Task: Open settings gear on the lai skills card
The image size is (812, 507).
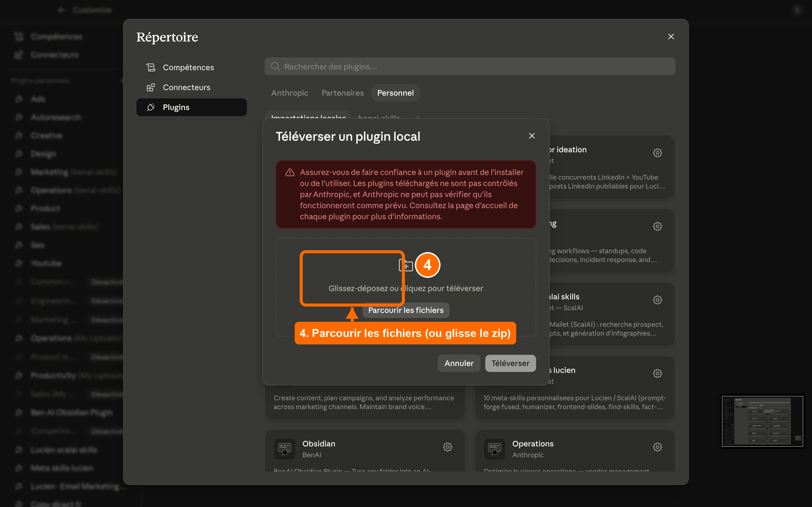Action: click(657, 300)
